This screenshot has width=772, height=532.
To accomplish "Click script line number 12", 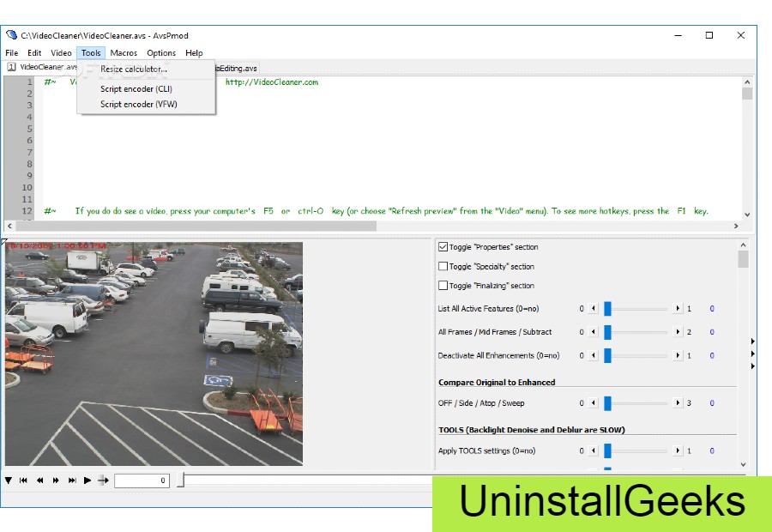I will [x=27, y=211].
